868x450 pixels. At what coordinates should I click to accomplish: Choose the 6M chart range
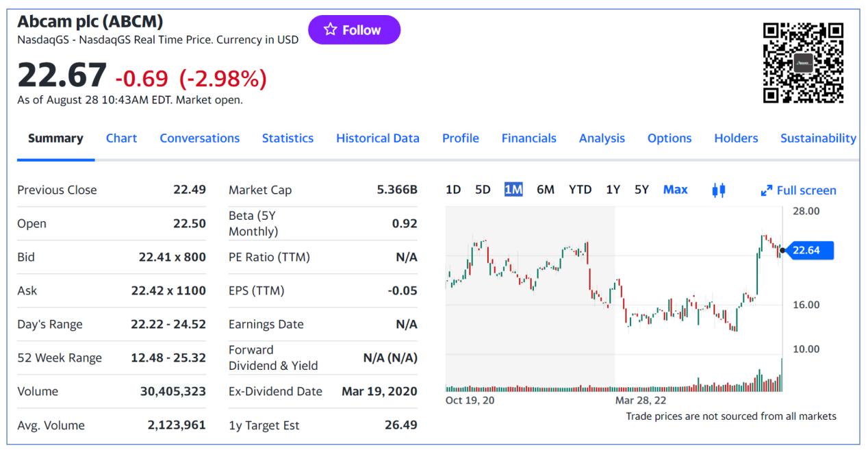(546, 190)
